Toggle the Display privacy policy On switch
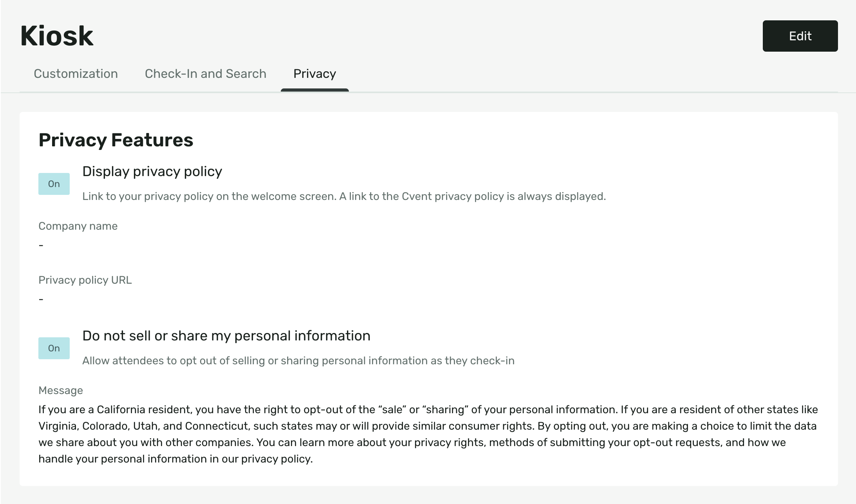The image size is (856, 504). click(x=54, y=184)
